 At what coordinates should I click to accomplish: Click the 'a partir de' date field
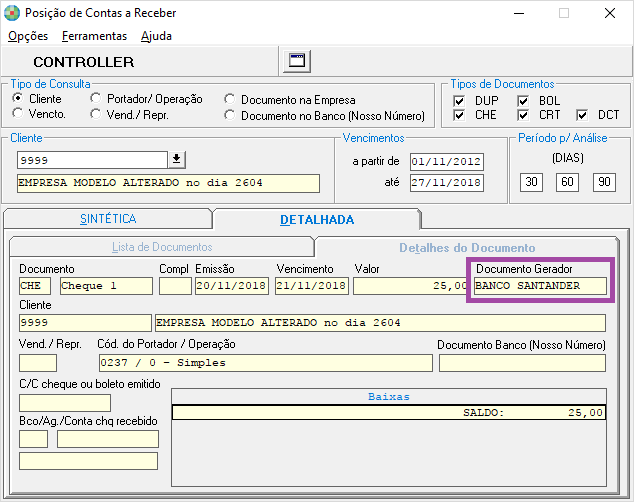(x=446, y=162)
